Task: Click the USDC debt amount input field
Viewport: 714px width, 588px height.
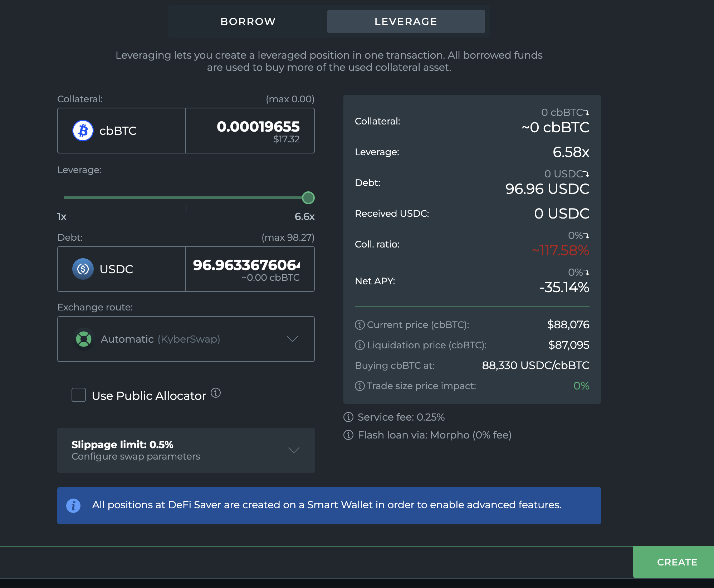Action: (250, 269)
